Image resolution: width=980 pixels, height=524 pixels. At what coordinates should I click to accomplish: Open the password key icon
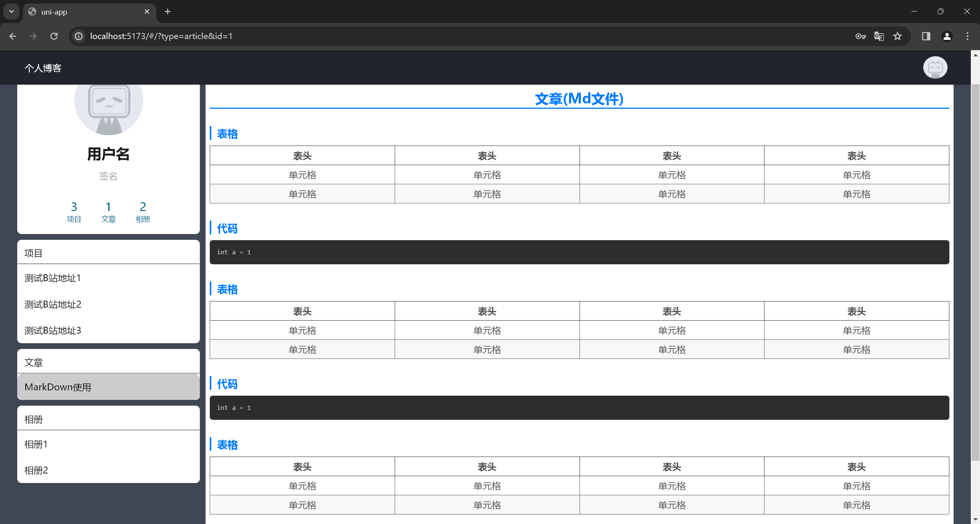click(861, 36)
